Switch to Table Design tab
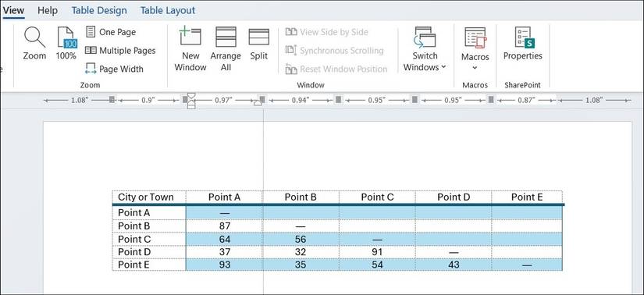 click(x=99, y=10)
